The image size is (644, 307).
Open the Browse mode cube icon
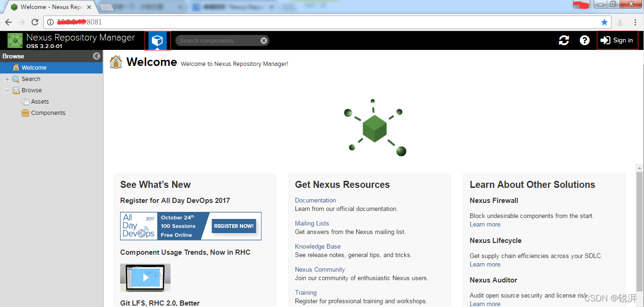[x=157, y=40]
